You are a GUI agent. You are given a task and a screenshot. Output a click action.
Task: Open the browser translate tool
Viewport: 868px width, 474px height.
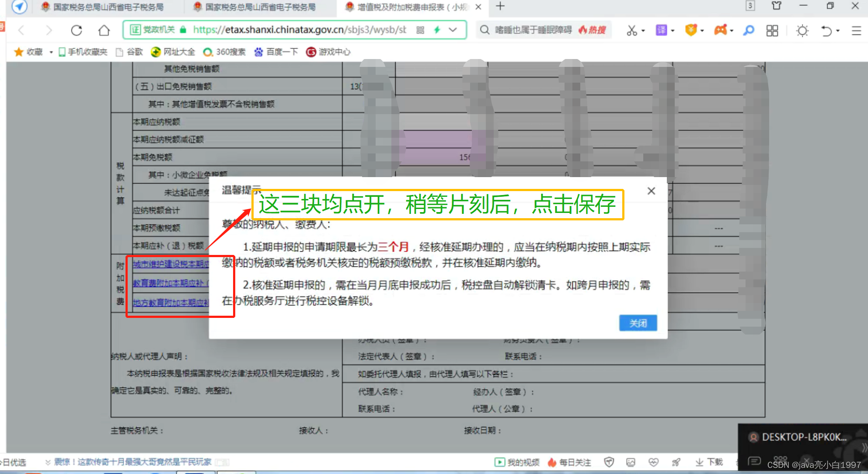[x=661, y=30]
